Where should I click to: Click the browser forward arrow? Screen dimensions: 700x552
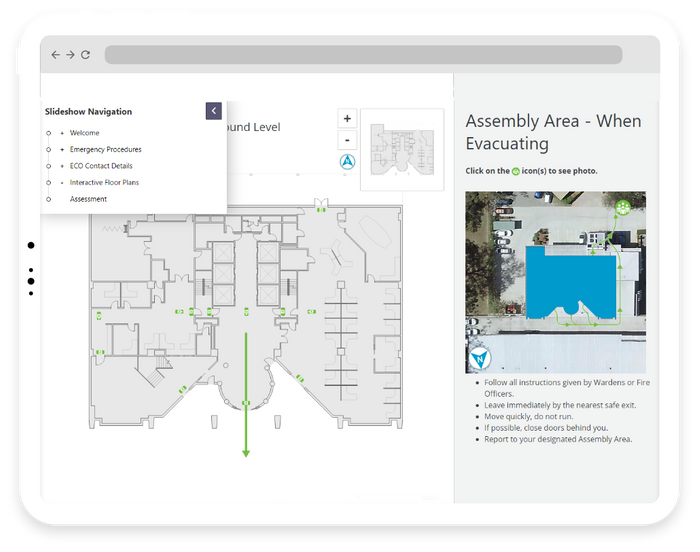coord(70,54)
